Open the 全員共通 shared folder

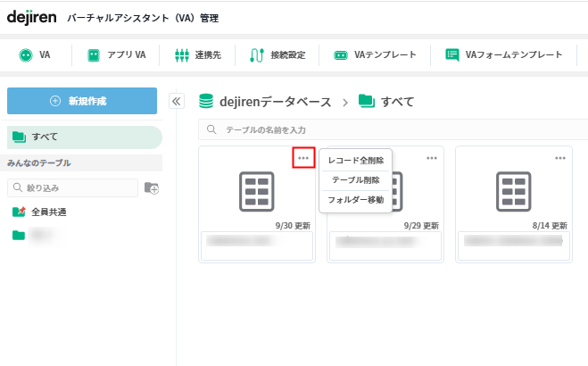pos(48,212)
